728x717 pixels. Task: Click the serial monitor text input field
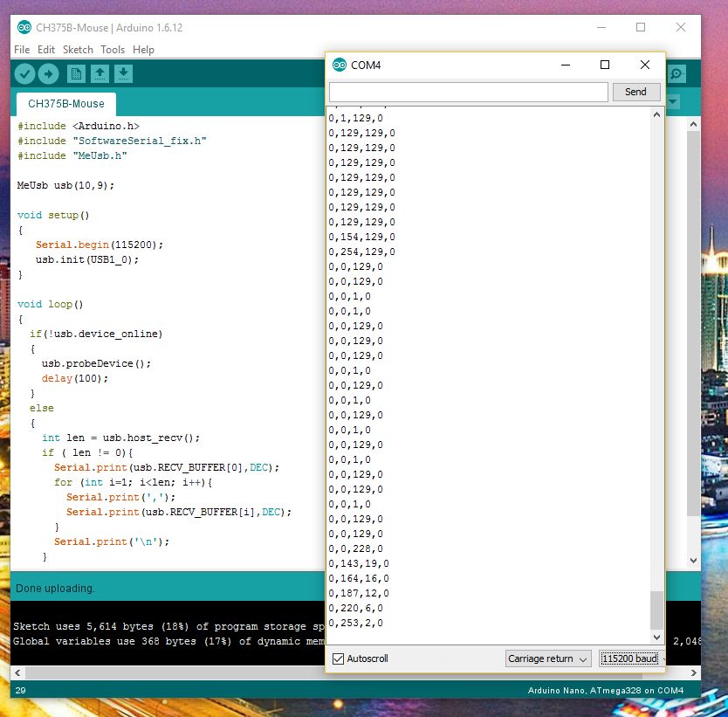[469, 92]
